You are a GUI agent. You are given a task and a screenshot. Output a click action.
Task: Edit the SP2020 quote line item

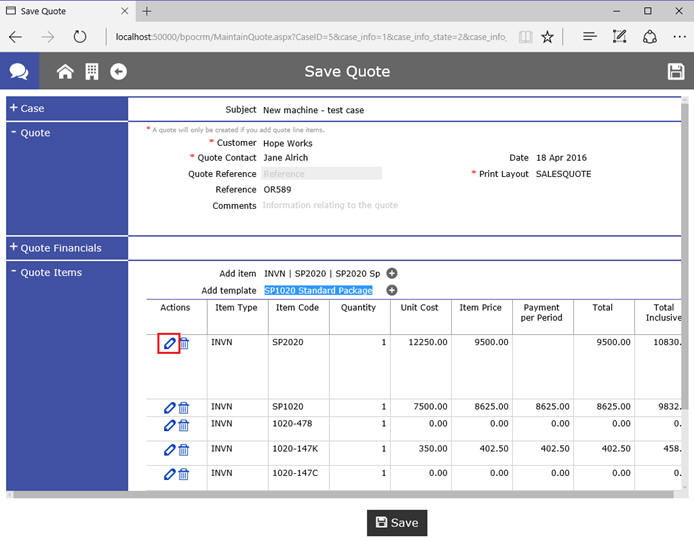pyautogui.click(x=169, y=344)
